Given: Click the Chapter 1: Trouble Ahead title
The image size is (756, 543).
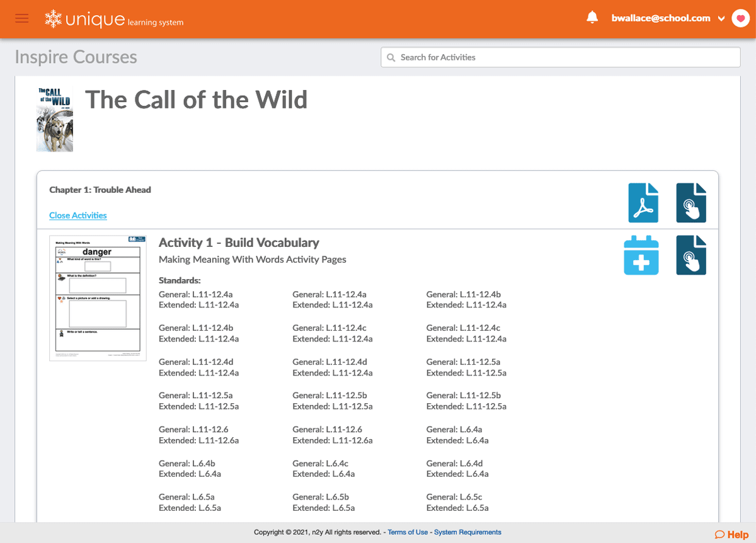Looking at the screenshot, I should pyautogui.click(x=100, y=190).
